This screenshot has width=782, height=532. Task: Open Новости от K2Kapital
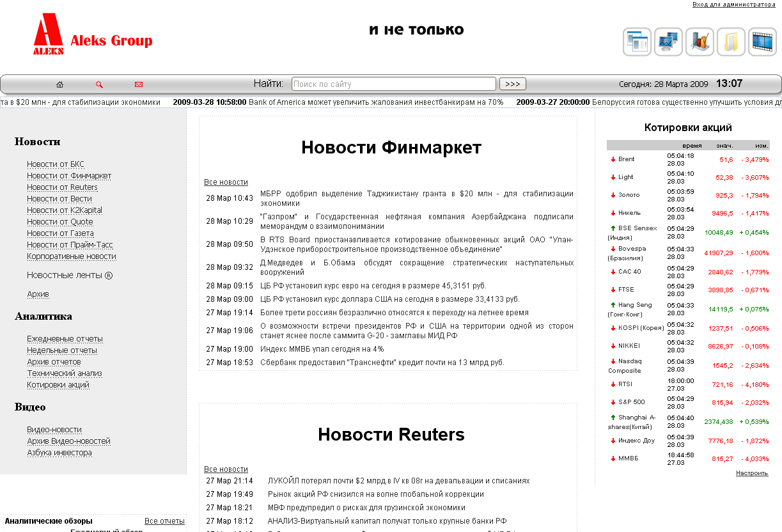(65, 210)
